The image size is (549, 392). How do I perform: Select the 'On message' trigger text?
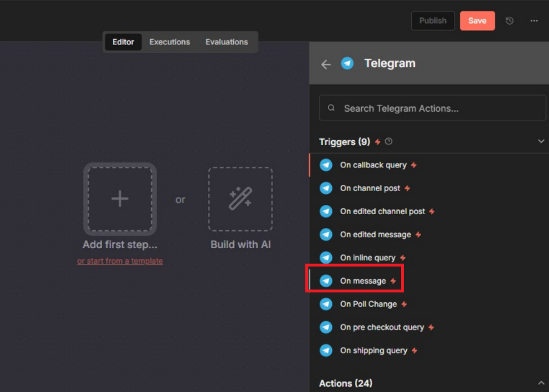(x=363, y=281)
